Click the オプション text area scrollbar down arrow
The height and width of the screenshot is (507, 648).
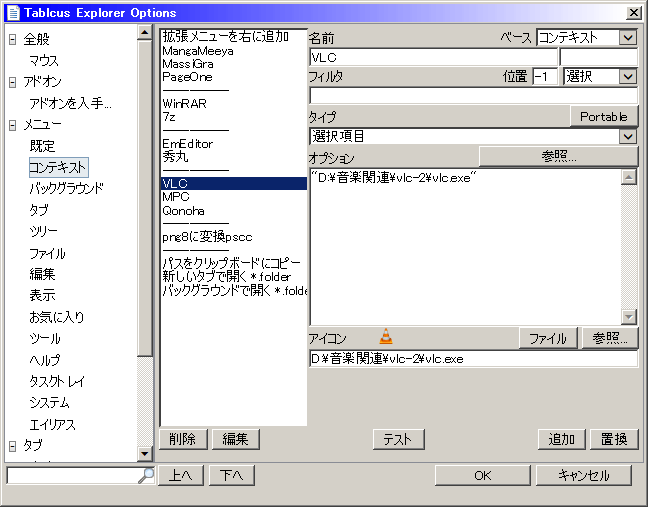[x=628, y=316]
